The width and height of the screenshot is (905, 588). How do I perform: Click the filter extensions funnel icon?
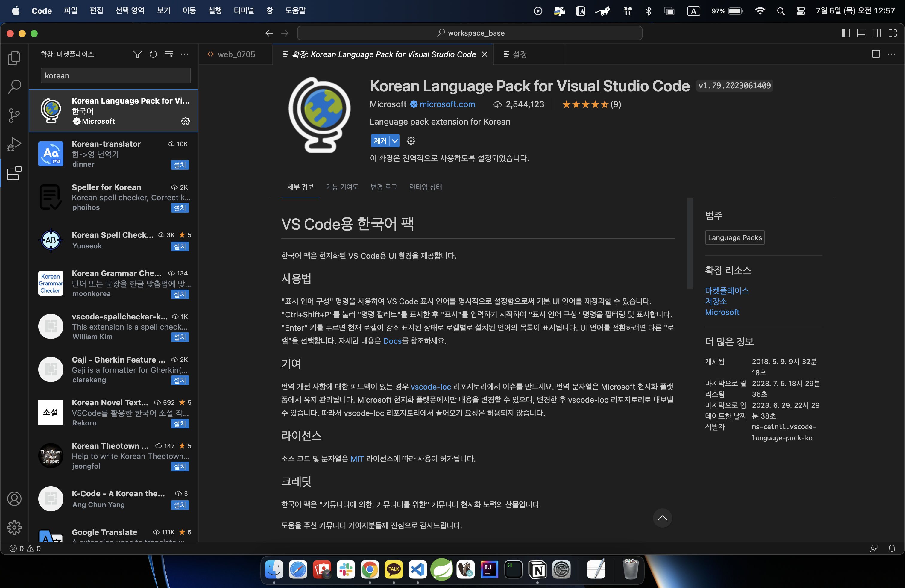(x=137, y=54)
